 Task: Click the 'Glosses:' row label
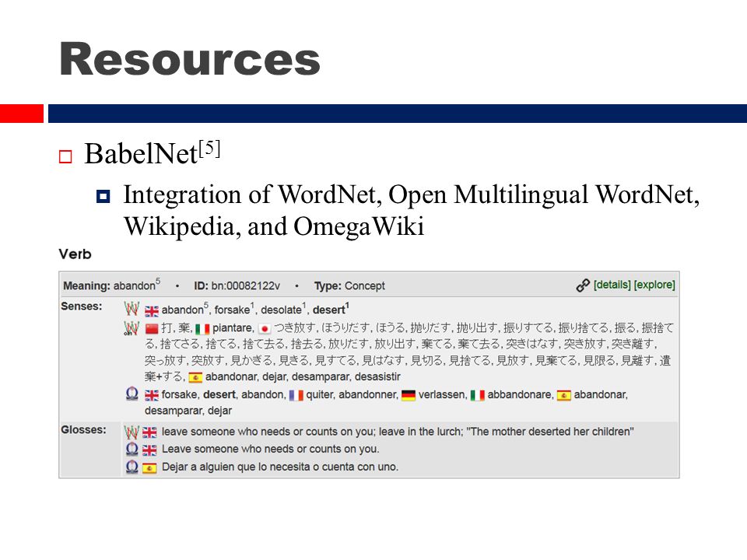[83, 429]
